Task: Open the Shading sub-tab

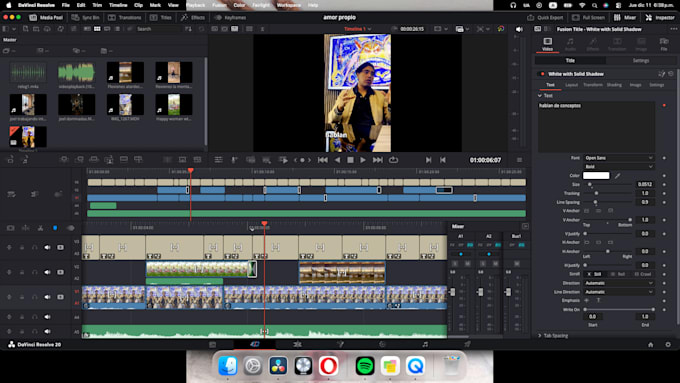Action: click(614, 85)
